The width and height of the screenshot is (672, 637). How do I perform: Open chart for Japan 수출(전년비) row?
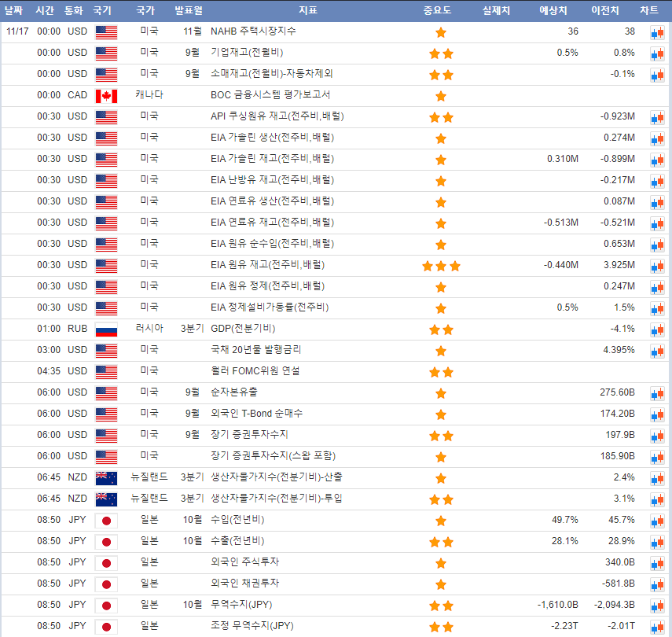(x=656, y=542)
